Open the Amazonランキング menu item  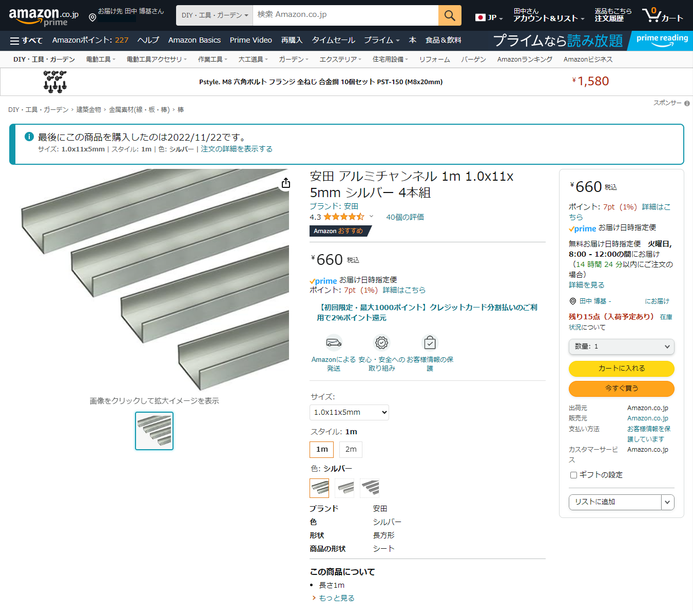pos(525,60)
